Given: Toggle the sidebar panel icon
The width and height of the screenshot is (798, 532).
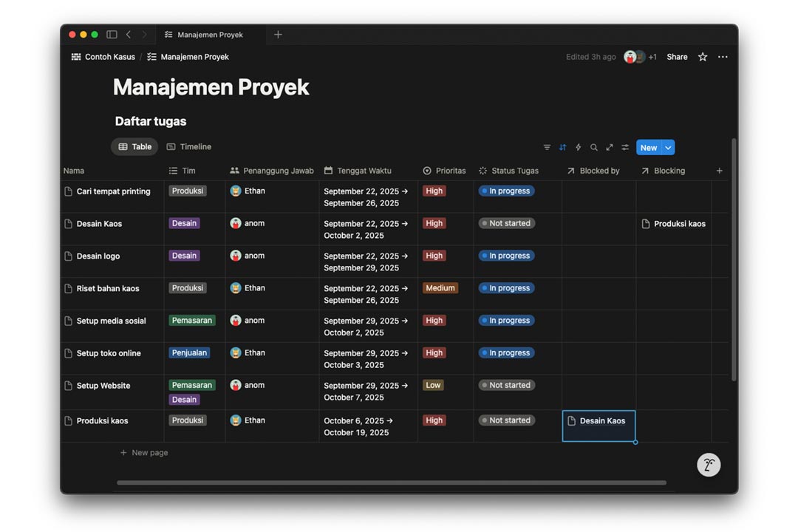Looking at the screenshot, I should click(112, 35).
